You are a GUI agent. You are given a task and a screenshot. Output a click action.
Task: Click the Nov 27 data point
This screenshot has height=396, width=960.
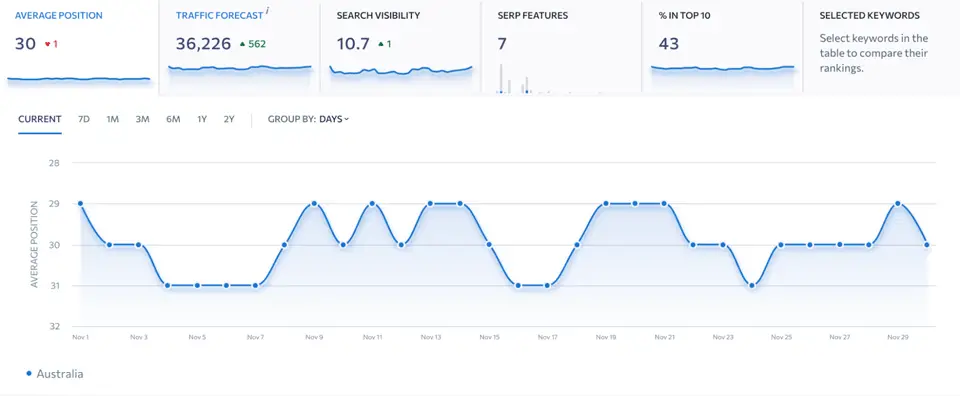tap(839, 245)
